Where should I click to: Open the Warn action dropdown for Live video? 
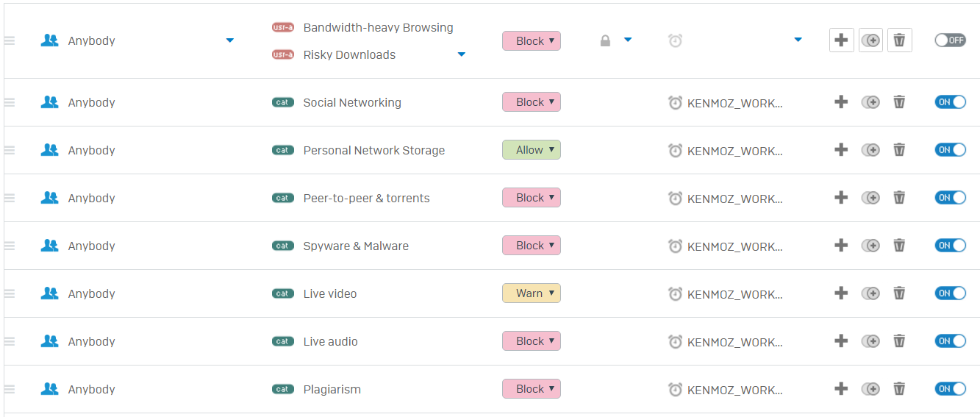(531, 293)
